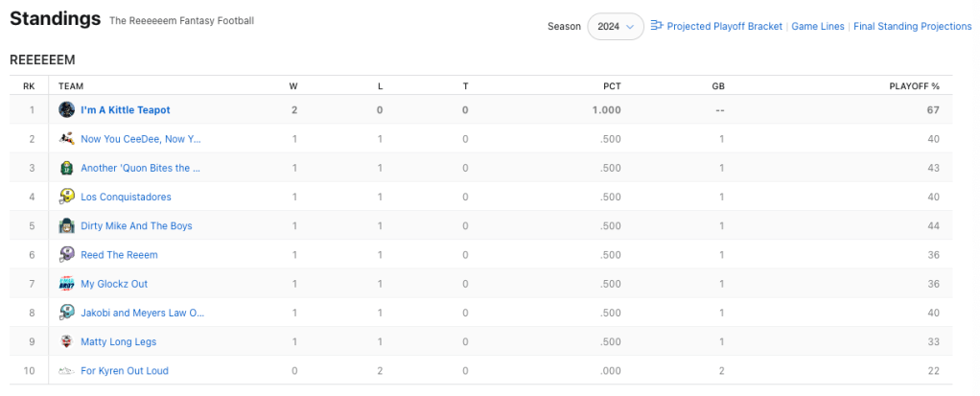Click the PCT column header
This screenshot has height=396, width=980.
coord(612,86)
